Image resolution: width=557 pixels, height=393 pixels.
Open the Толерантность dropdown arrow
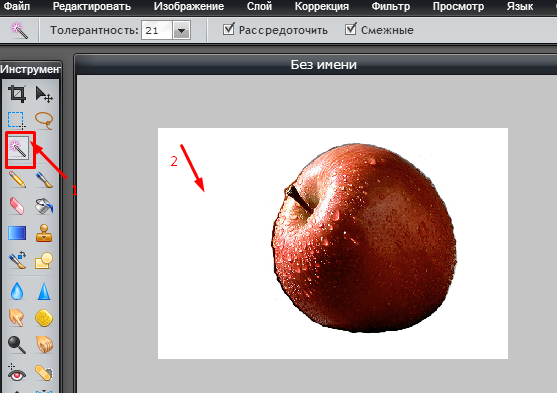[x=182, y=30]
